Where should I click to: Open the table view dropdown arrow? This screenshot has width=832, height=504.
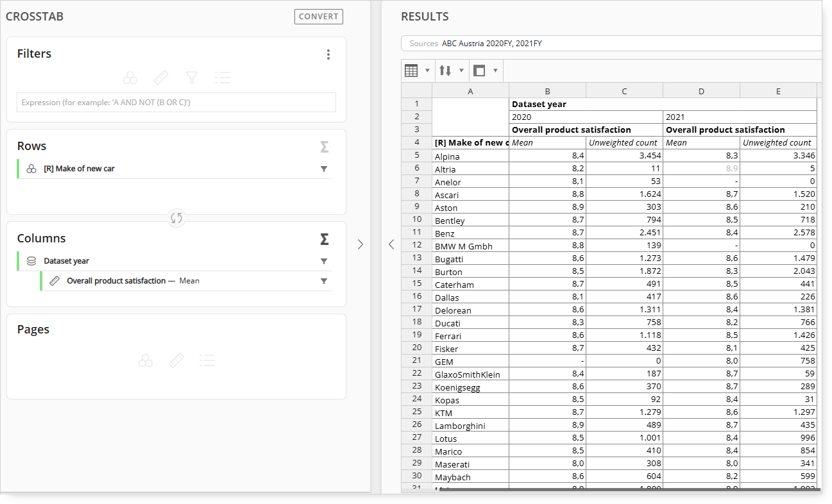point(427,71)
